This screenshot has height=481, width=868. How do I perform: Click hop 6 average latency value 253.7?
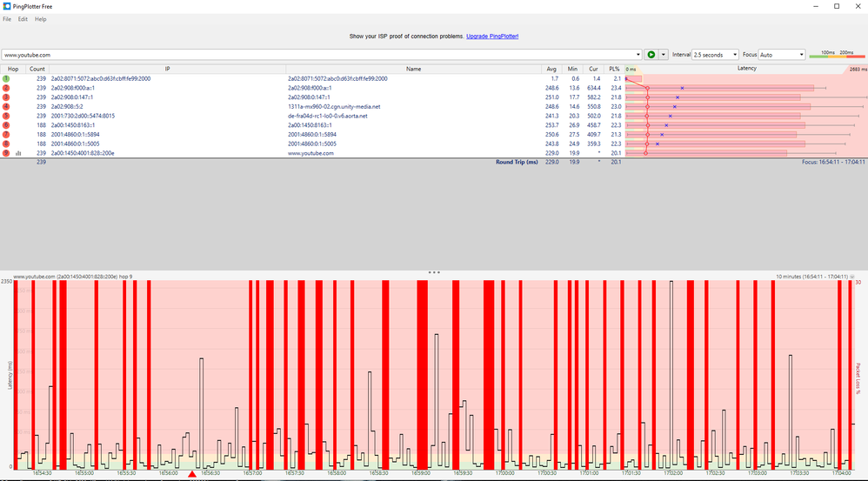(x=552, y=125)
